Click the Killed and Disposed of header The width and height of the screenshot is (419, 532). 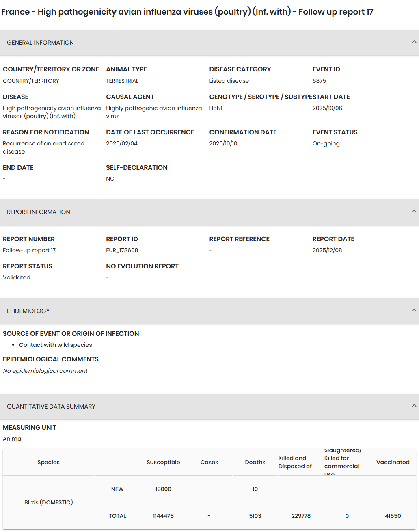click(x=295, y=462)
